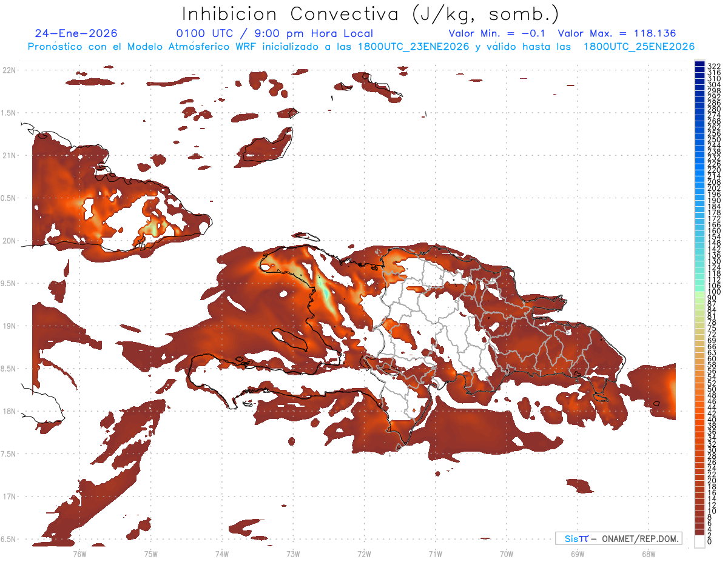Click the "0" colorbar value
The image size is (728, 562).
[709, 541]
